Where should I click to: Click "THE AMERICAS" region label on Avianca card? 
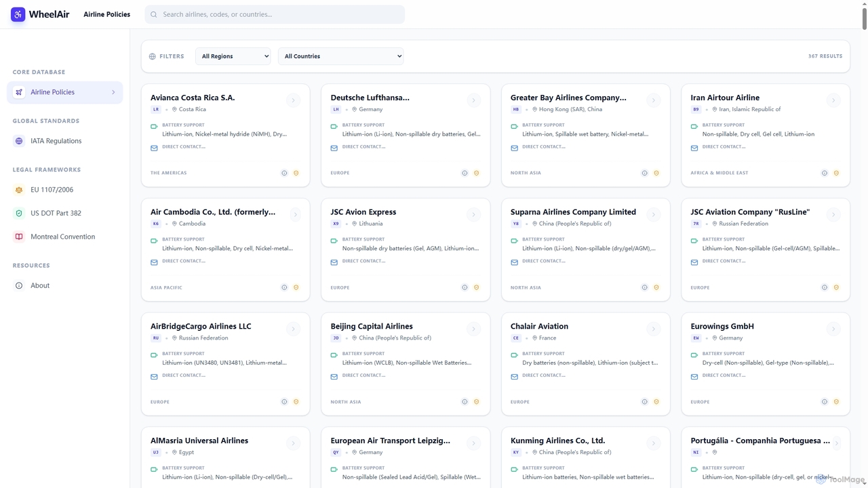point(168,173)
